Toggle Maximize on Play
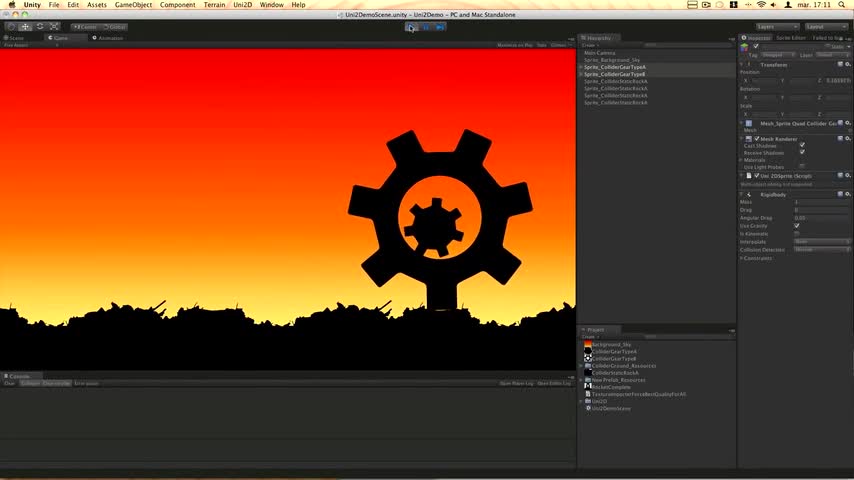Viewport: 854px width, 480px height. point(515,45)
